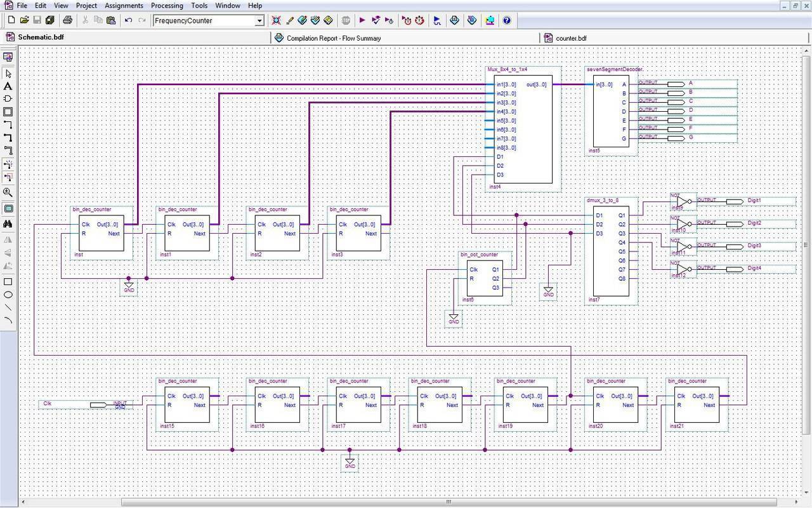Expand the FrequencyCounter project dropdown
The height and width of the screenshot is (508, 812).
[x=259, y=21]
